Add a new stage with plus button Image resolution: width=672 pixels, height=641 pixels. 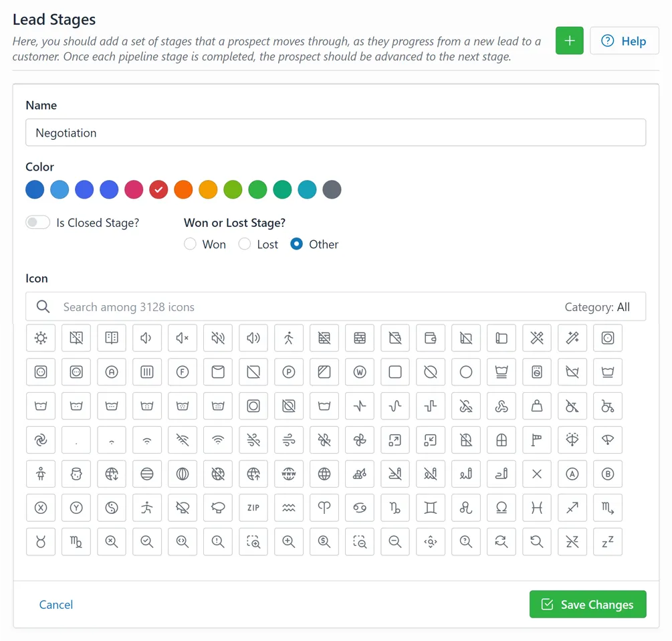(569, 41)
